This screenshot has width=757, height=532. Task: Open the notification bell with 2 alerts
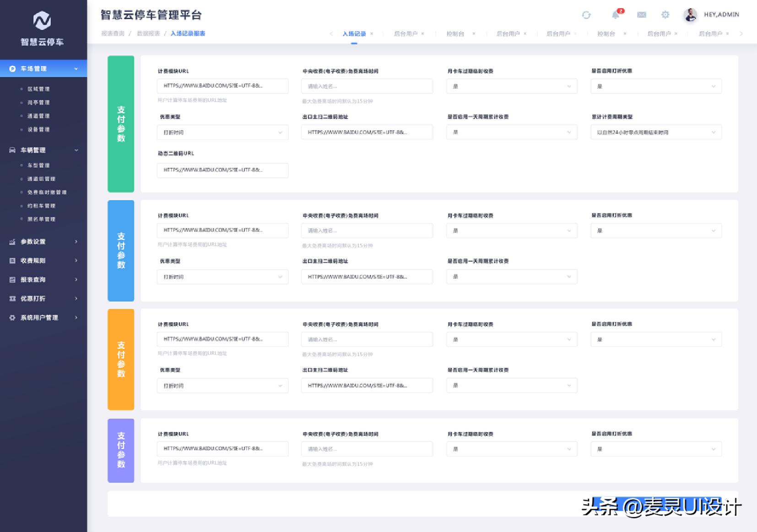[x=616, y=15]
